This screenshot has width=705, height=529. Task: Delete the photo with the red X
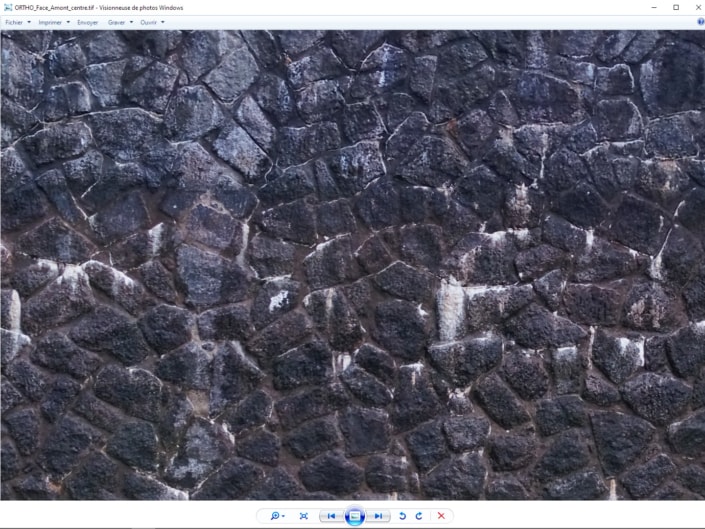point(440,516)
